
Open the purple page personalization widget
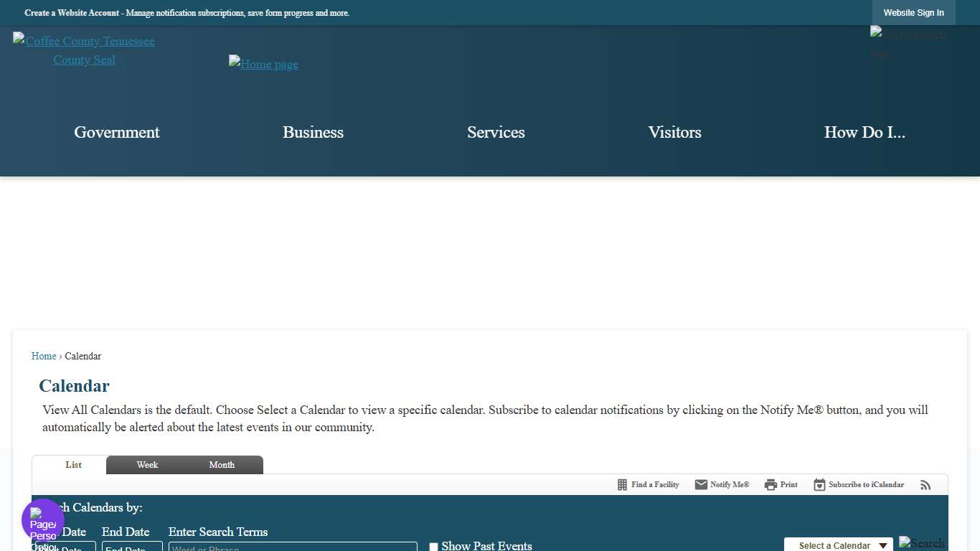point(43,520)
